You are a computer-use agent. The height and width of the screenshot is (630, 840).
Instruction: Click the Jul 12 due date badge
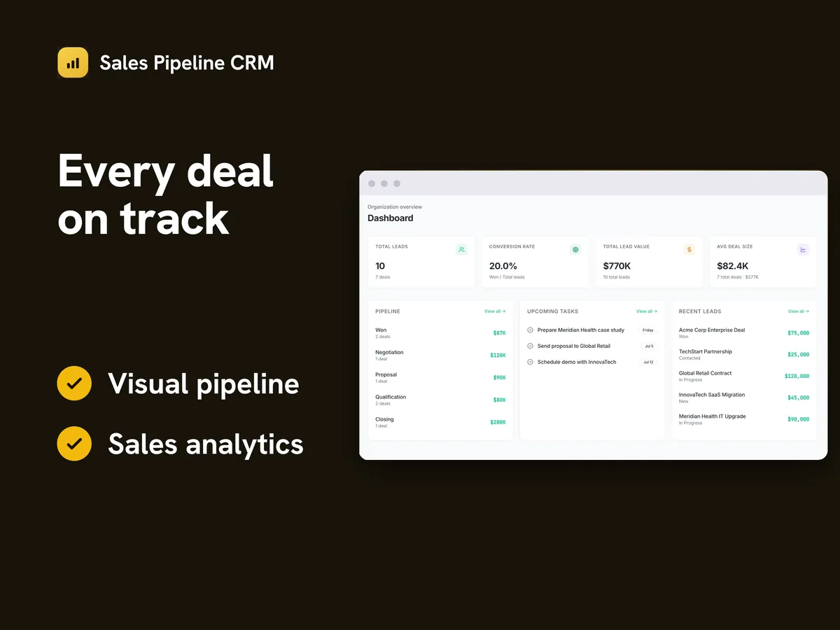pos(647,362)
